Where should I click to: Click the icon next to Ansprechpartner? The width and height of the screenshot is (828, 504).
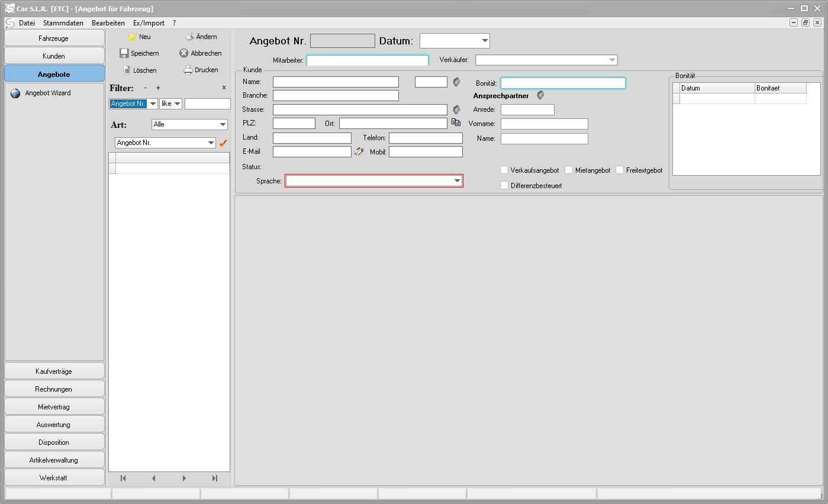tap(540, 95)
